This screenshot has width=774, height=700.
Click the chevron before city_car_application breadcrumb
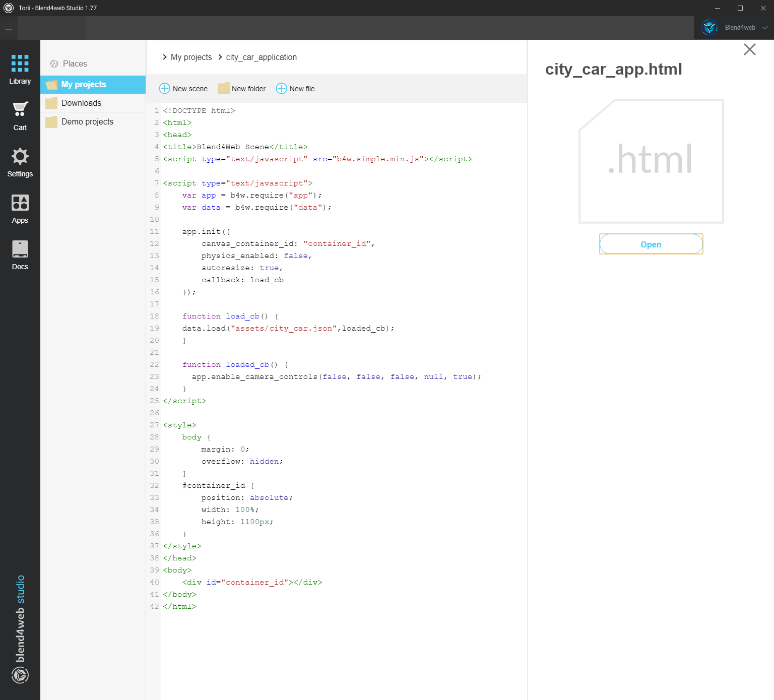point(220,57)
